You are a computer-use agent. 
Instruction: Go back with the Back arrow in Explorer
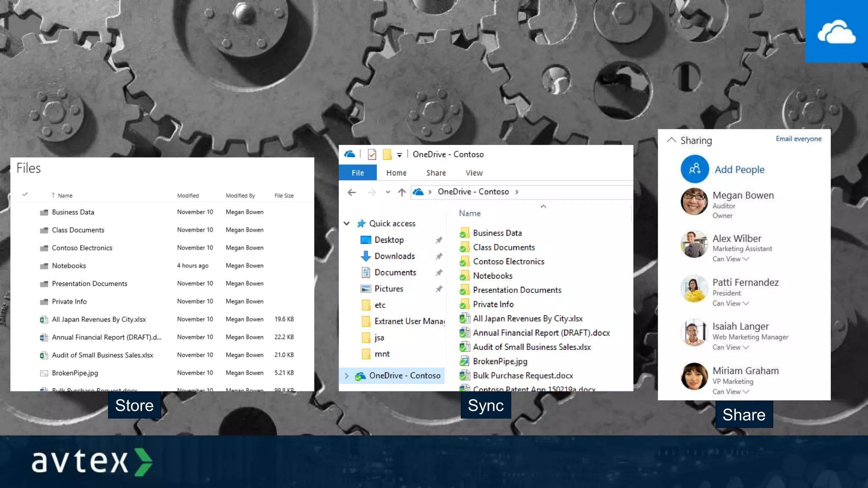[x=351, y=192]
